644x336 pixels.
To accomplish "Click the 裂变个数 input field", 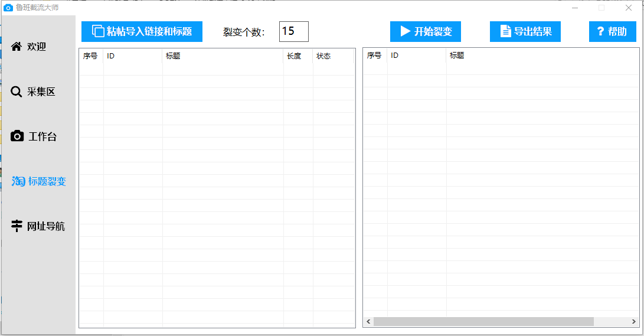I will point(293,31).
